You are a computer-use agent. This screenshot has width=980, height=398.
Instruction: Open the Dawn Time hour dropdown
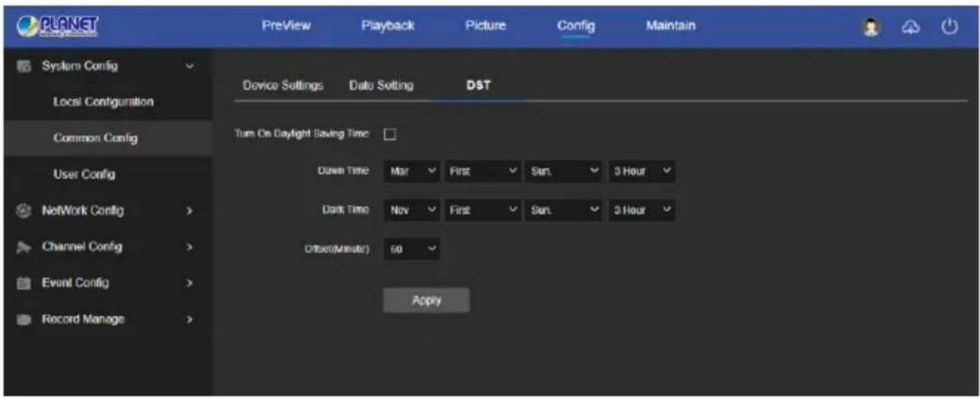point(642,171)
